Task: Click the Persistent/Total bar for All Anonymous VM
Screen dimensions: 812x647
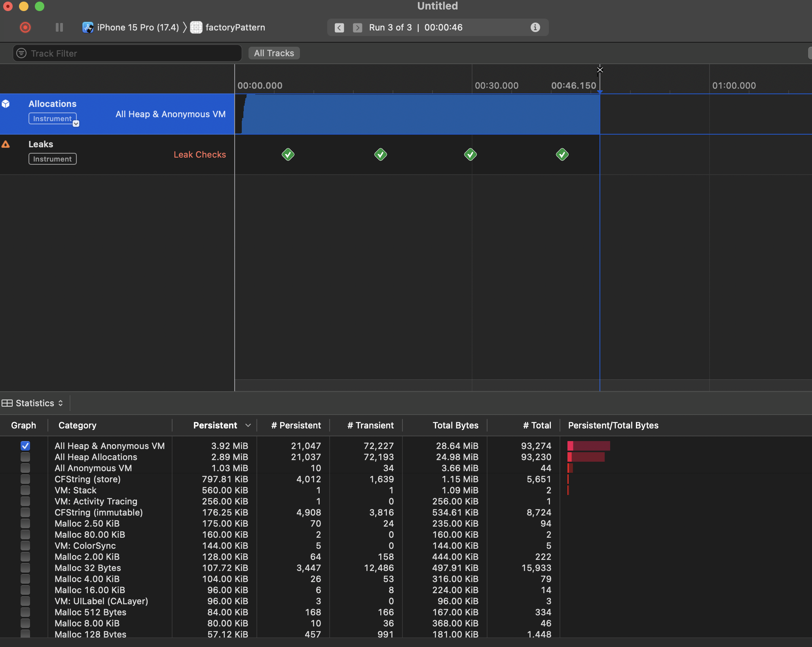Action: pyautogui.click(x=570, y=468)
